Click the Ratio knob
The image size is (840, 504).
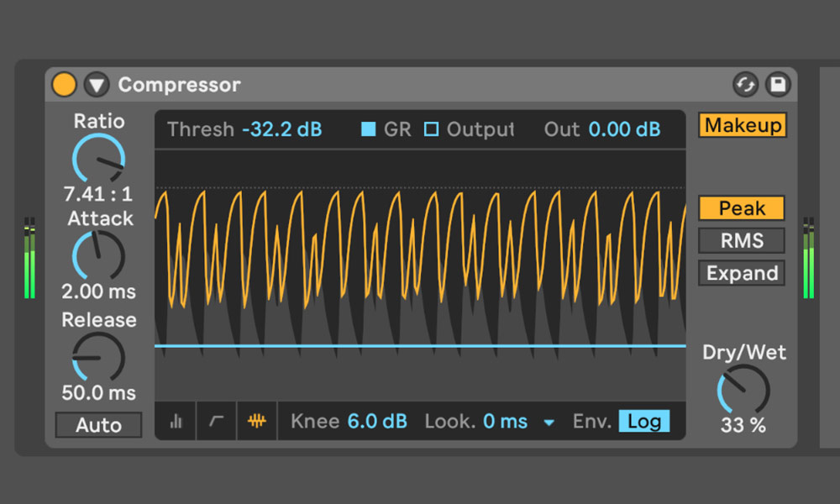98,158
